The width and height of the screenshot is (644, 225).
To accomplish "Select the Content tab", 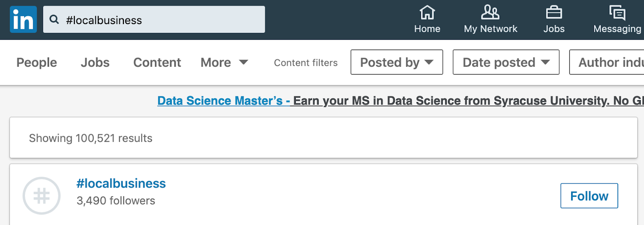I will tap(157, 62).
